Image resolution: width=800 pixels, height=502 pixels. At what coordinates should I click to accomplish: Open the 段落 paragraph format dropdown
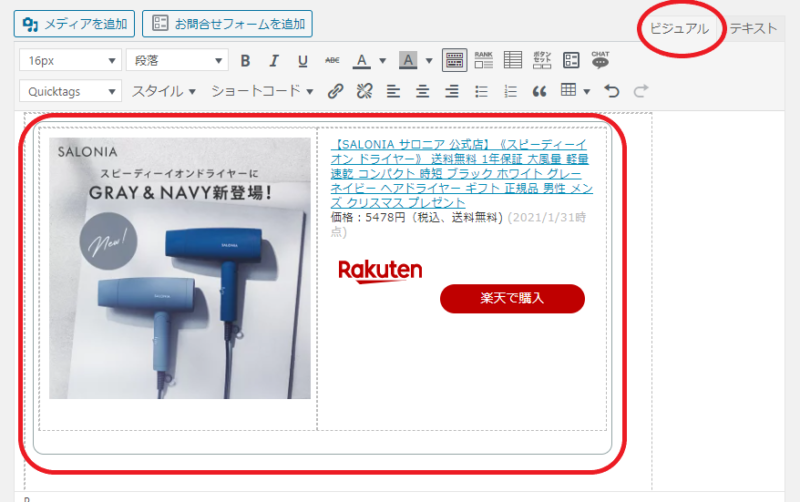pos(177,61)
